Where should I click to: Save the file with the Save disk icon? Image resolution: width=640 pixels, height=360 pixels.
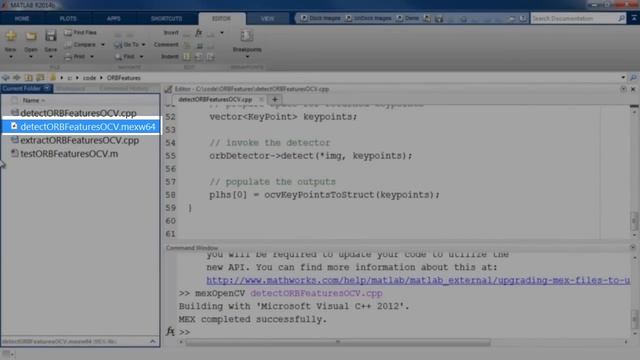coord(51,36)
